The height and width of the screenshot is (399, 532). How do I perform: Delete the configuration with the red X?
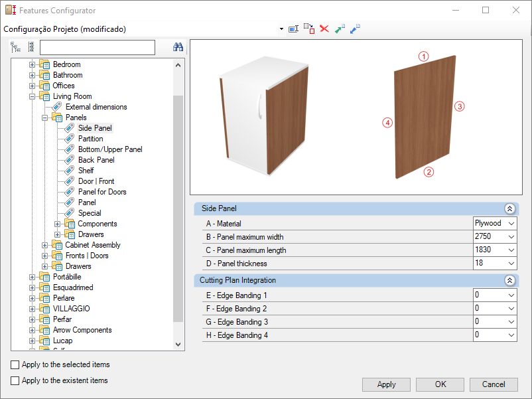pos(324,29)
